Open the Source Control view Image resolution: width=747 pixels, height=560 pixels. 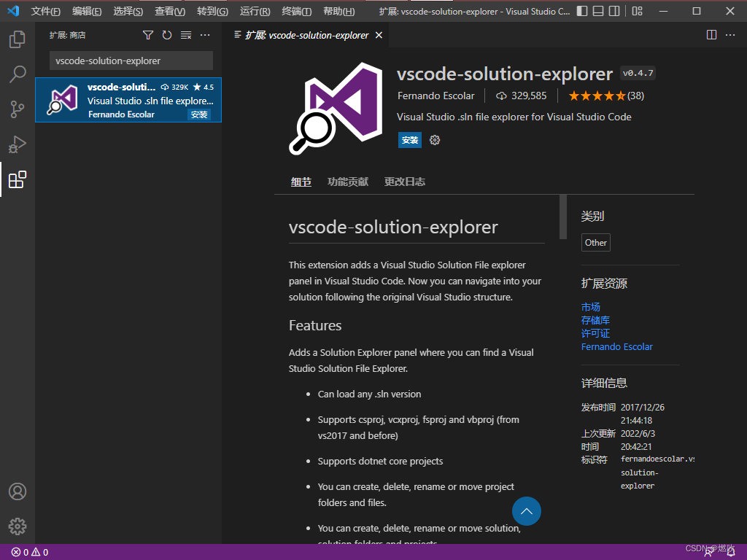[x=18, y=109]
